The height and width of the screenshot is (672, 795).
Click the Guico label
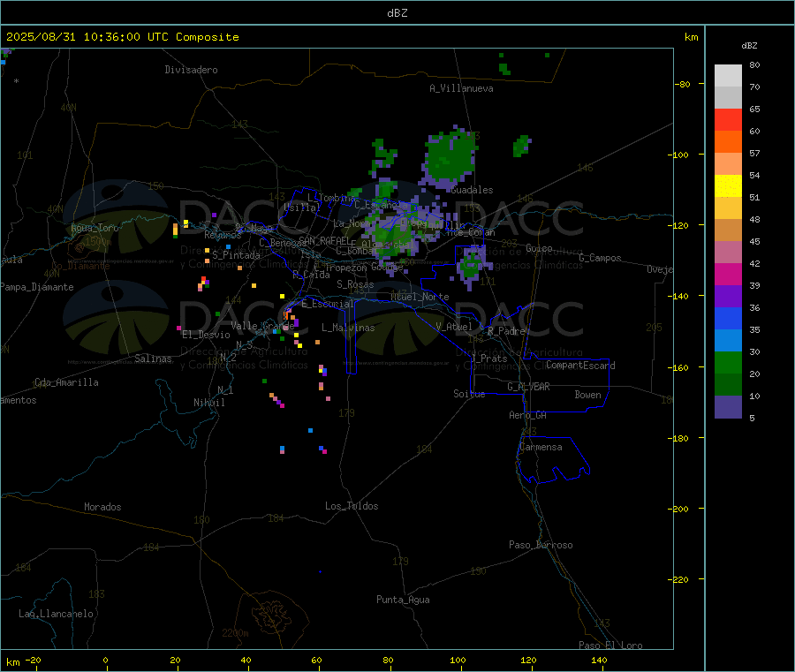[539, 249]
